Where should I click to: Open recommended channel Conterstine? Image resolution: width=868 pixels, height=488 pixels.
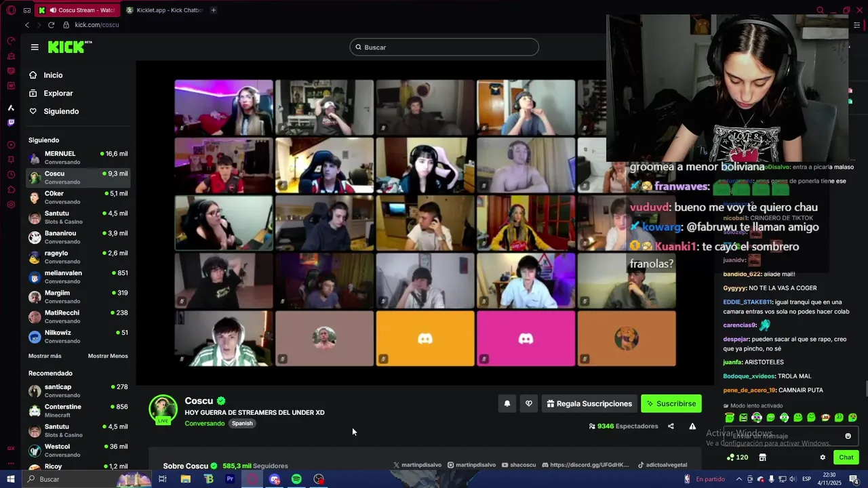78,410
